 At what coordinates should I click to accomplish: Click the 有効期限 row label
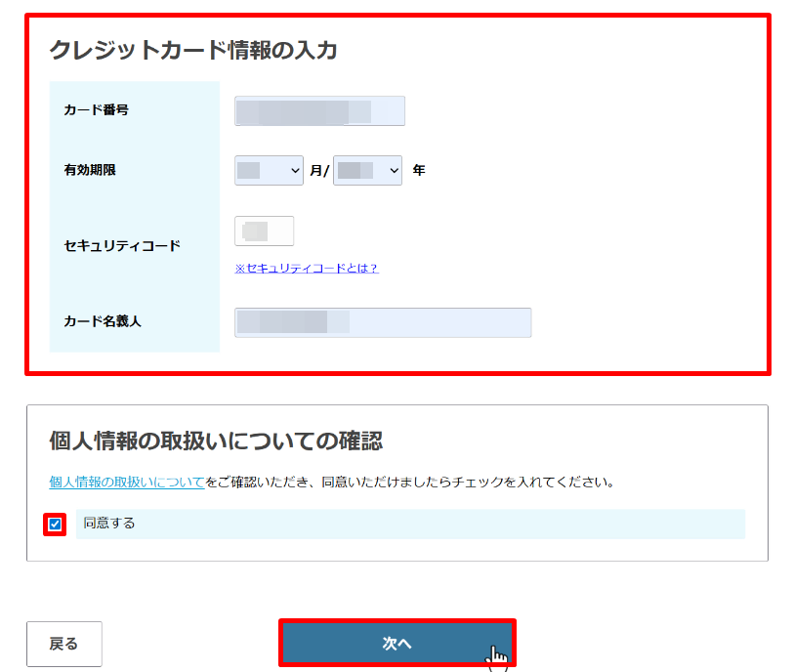click(90, 170)
